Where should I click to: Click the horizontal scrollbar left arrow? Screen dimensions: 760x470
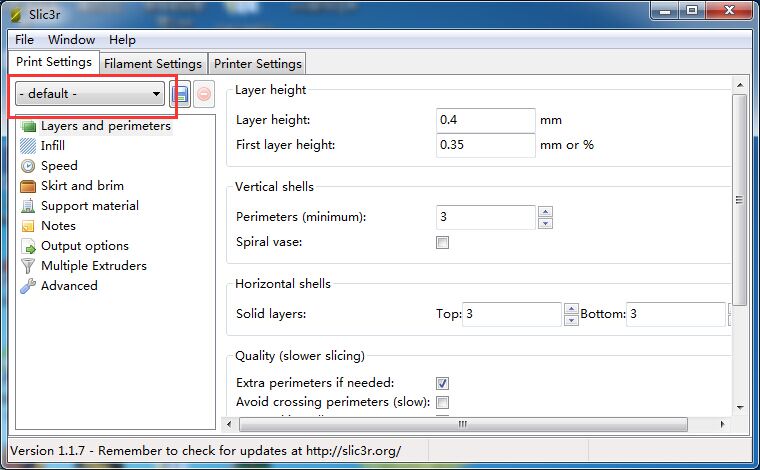click(229, 424)
